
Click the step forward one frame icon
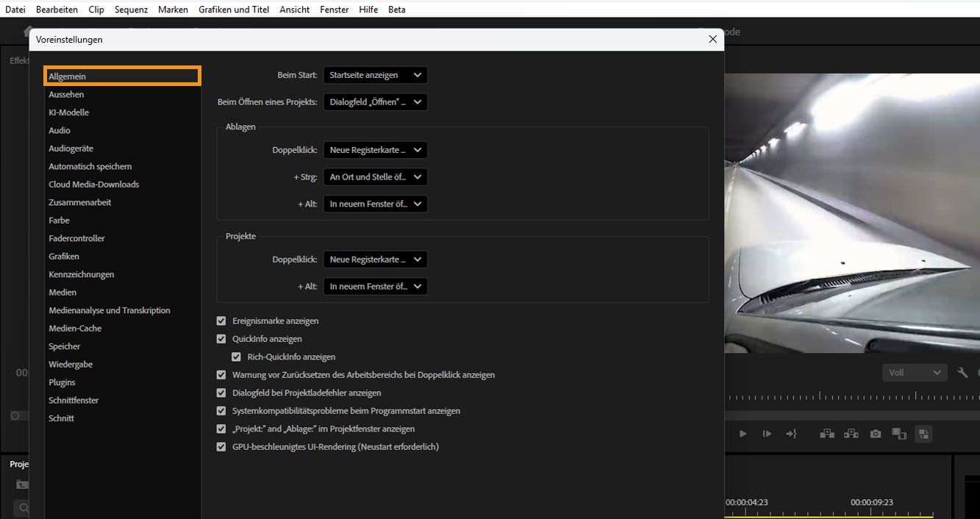point(767,434)
